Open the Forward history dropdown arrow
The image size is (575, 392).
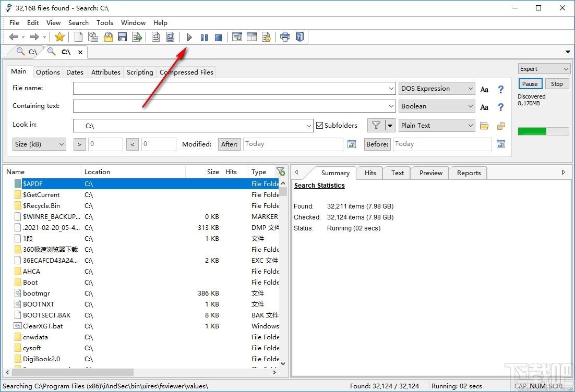(44, 38)
